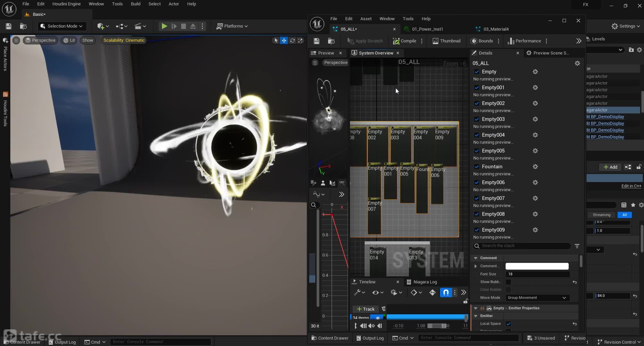
Task: Click Browse content icon in main toolbar
Action: [x=23, y=26]
